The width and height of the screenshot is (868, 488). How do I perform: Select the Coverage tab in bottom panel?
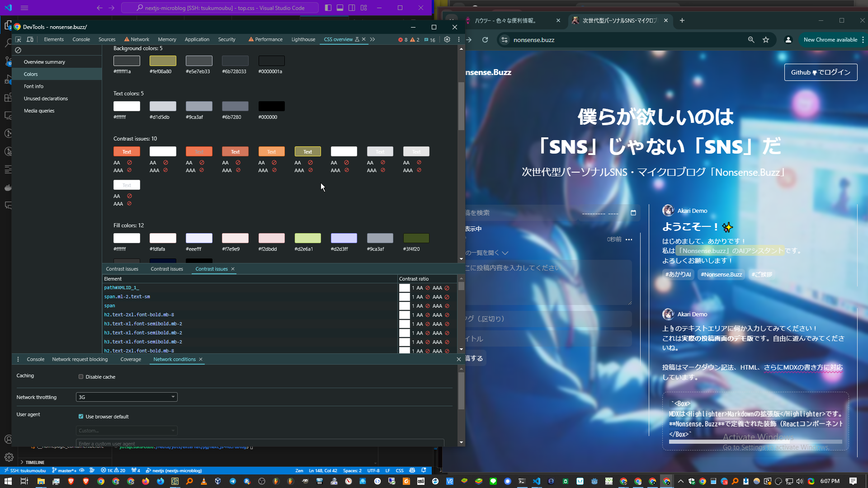pos(130,359)
